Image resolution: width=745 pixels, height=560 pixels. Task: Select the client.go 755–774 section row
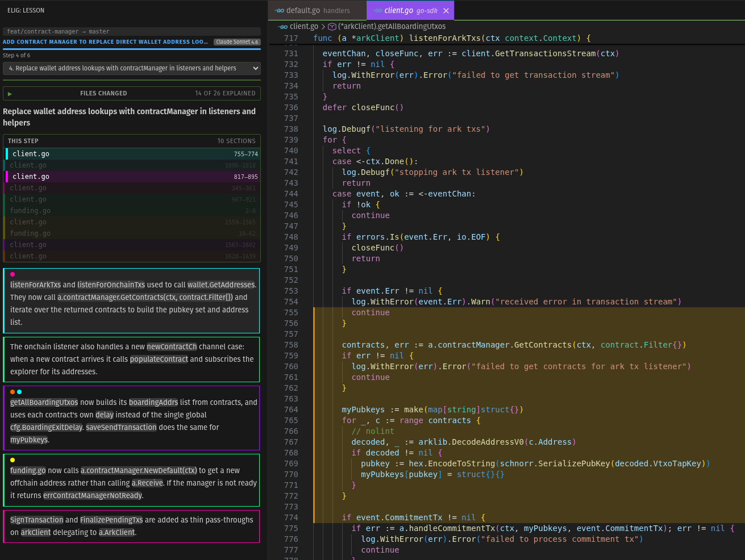tap(133, 154)
